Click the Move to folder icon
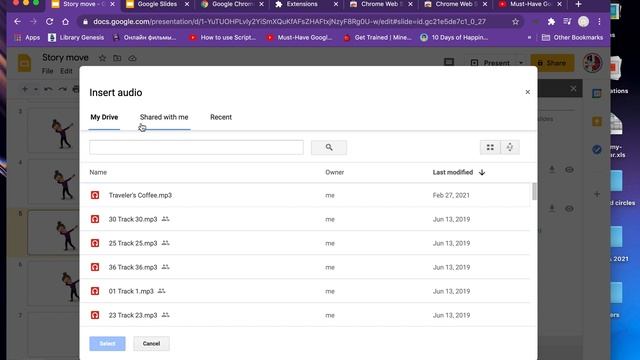The height and width of the screenshot is (360, 640). 117,58
